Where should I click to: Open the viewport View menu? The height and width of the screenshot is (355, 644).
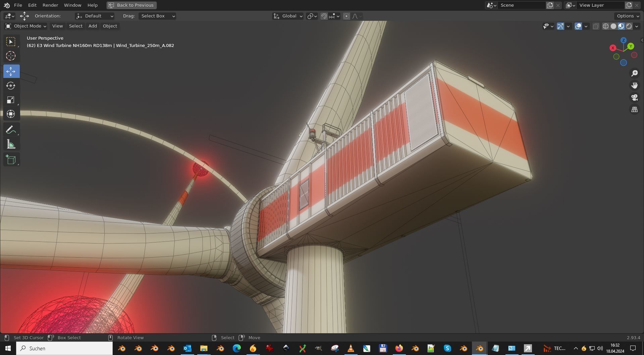point(57,26)
